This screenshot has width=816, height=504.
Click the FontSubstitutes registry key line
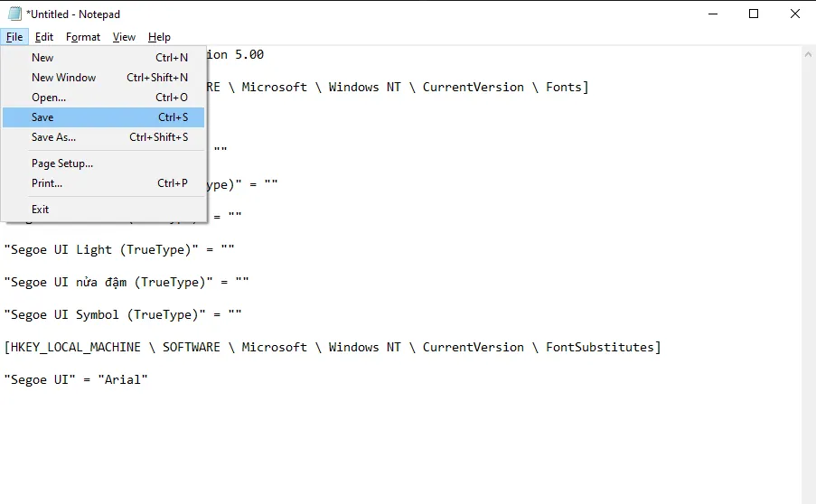click(333, 348)
